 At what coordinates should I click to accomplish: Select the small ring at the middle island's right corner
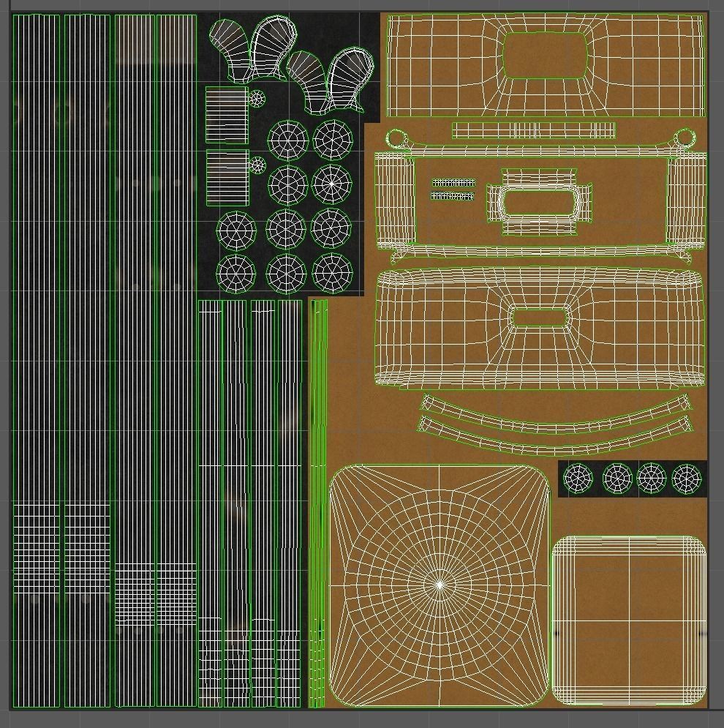click(685, 137)
